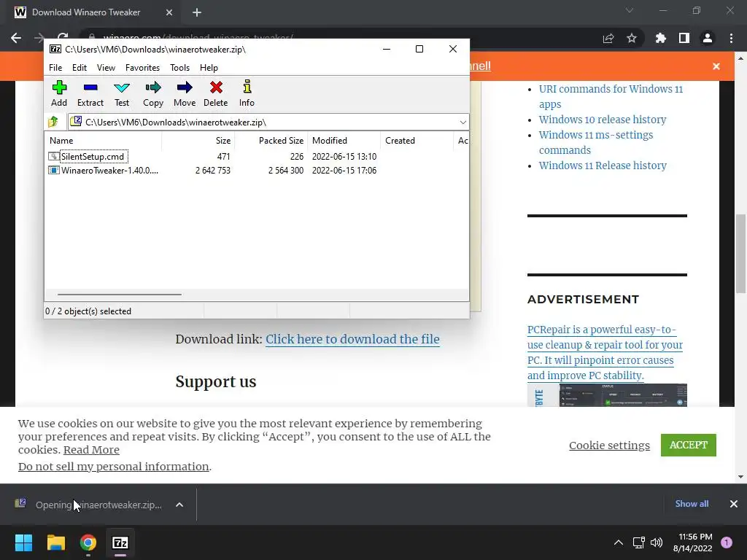Open the Help menu
Image resolution: width=747 pixels, height=560 pixels.
[x=209, y=68]
